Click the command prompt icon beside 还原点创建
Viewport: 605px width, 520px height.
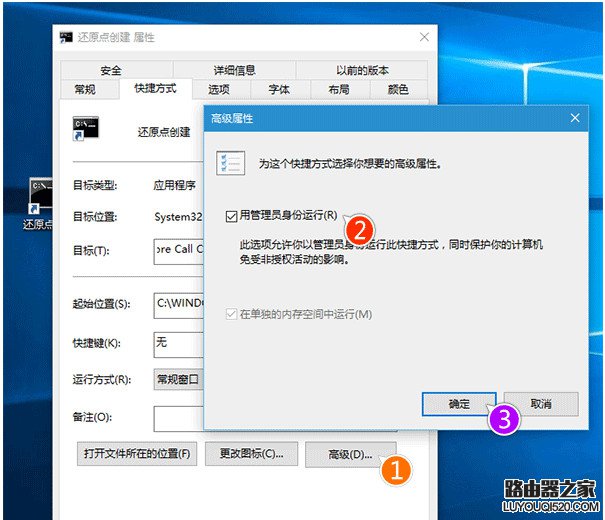click(86, 129)
